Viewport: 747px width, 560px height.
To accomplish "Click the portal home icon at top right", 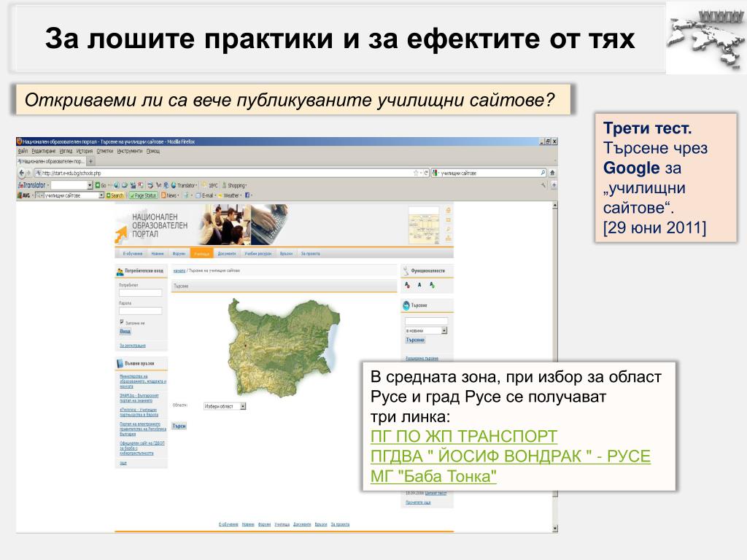I will (x=449, y=210).
